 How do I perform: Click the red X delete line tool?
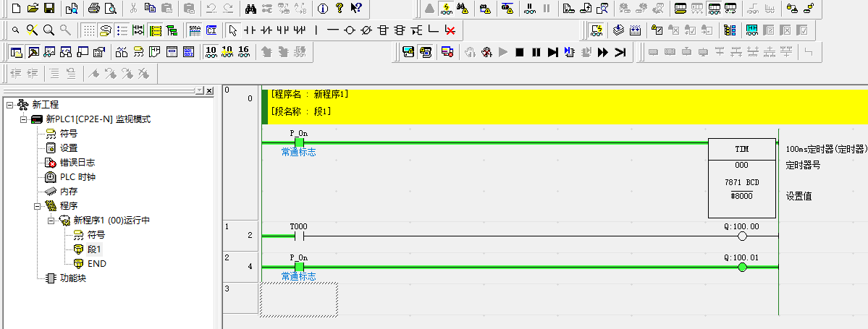click(450, 30)
